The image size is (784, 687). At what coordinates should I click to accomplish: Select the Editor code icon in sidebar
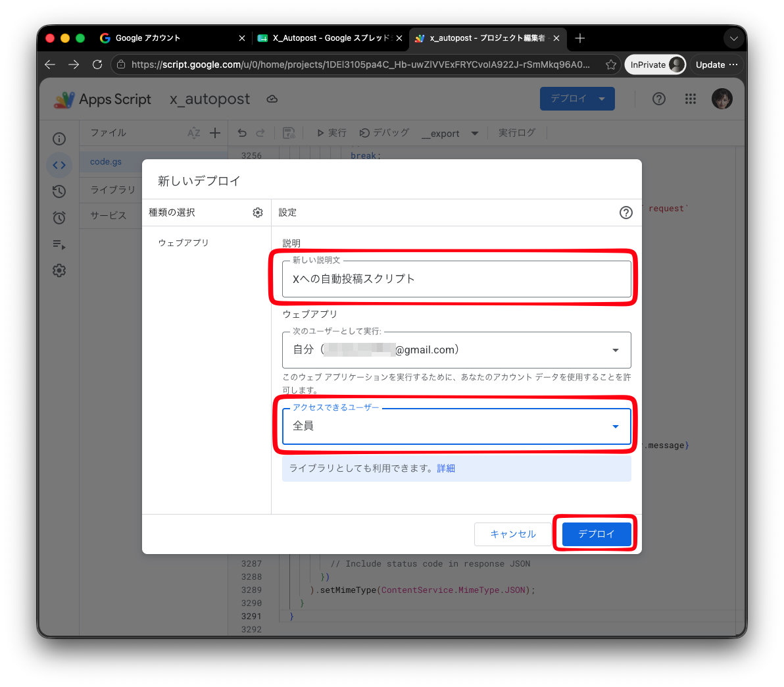(59, 165)
